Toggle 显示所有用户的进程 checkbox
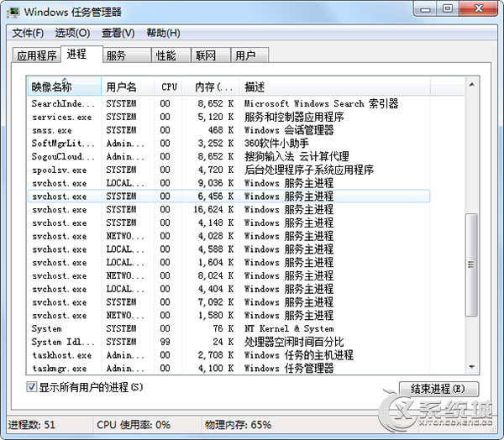Screen dimensions: 504x440 [x=32, y=386]
